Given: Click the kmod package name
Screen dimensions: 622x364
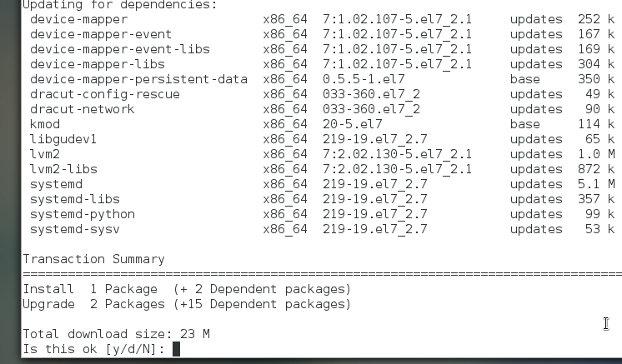Looking at the screenshot, I should click(45, 124).
